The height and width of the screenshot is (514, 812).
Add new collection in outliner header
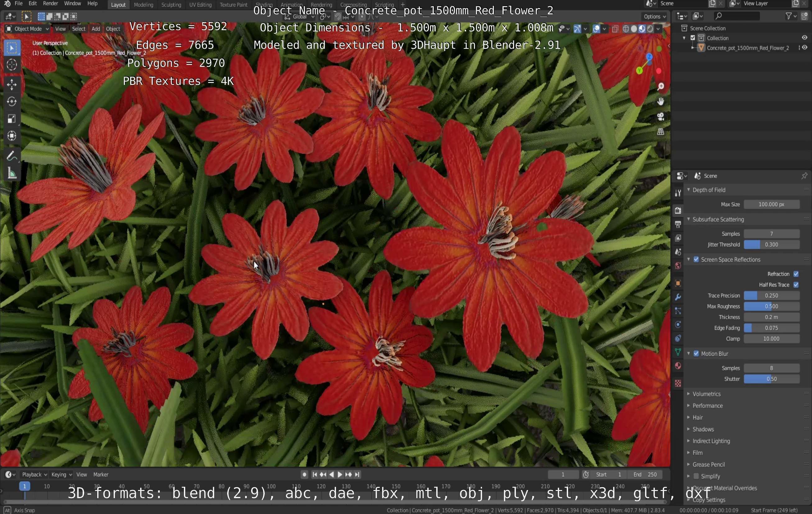pos(804,16)
